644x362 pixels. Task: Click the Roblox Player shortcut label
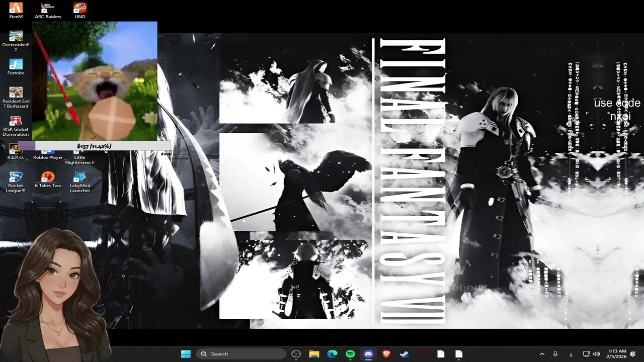(48, 157)
